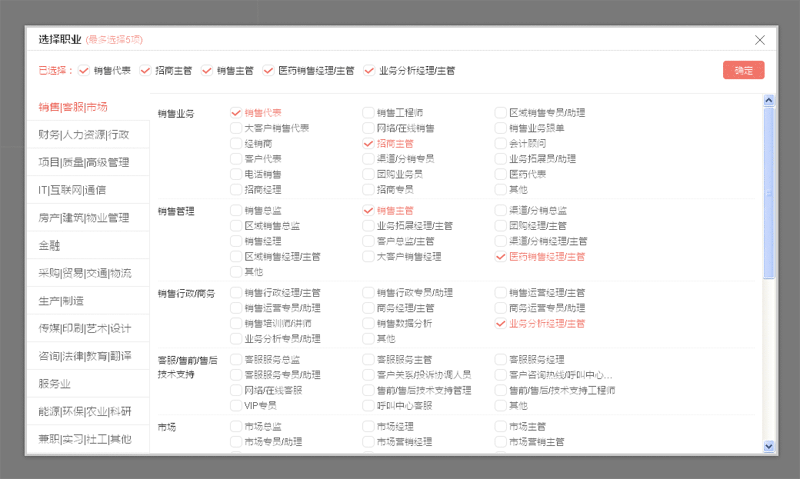Check 招商经理 option
This screenshot has width=800, height=479.
[236, 189]
